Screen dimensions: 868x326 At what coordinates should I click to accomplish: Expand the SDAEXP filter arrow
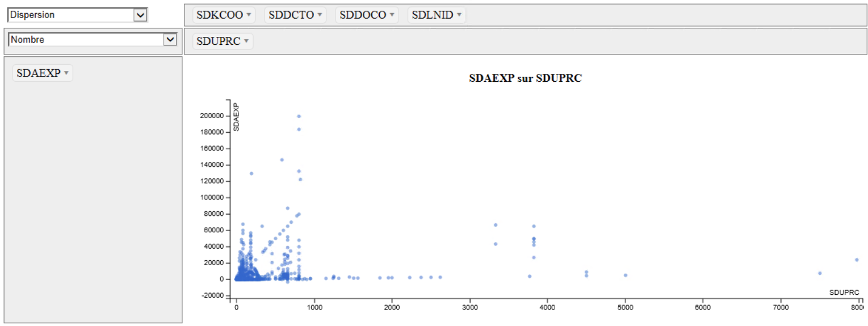click(66, 73)
